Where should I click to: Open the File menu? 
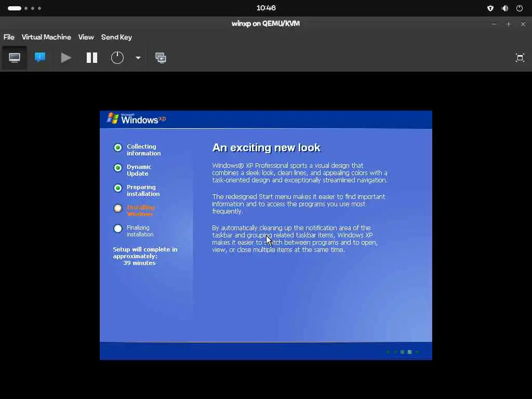[9, 37]
